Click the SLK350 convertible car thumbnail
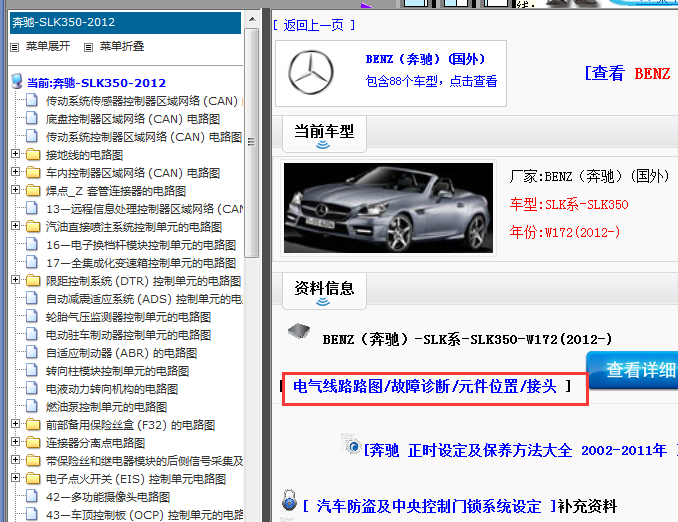Image resolution: width=678 pixels, height=522 pixels. coord(388,208)
